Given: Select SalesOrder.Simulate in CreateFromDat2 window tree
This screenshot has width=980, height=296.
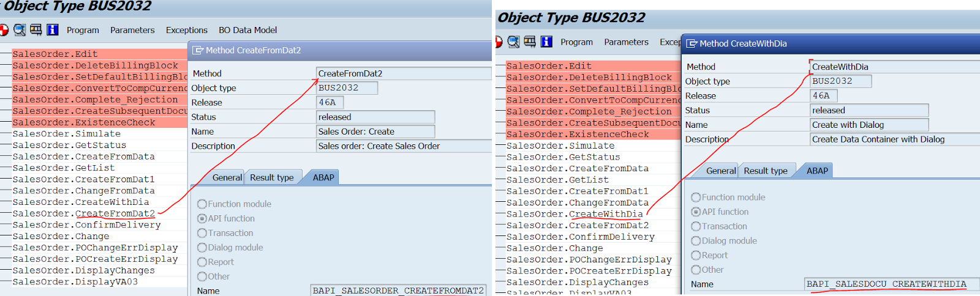Looking at the screenshot, I should pos(67,134).
